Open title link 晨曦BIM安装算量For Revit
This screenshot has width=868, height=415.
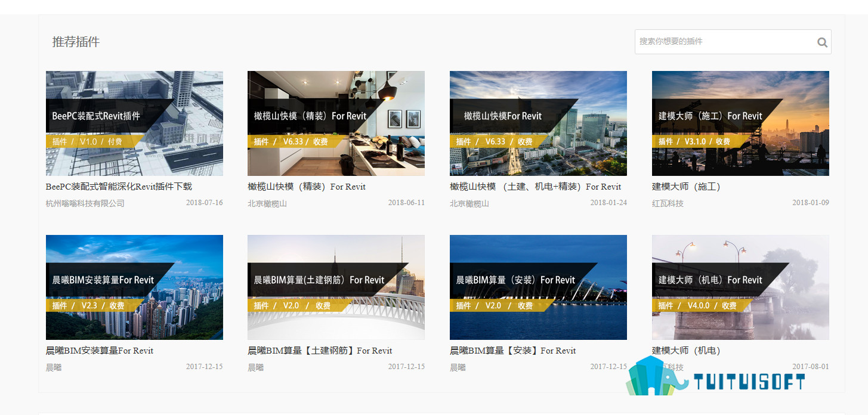point(100,351)
